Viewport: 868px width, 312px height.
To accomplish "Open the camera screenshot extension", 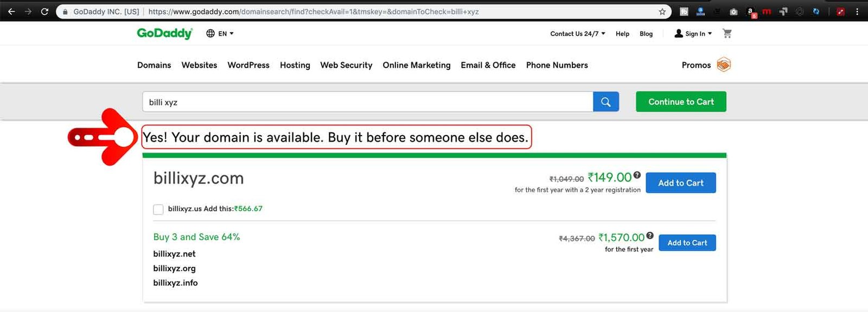I will tap(733, 11).
